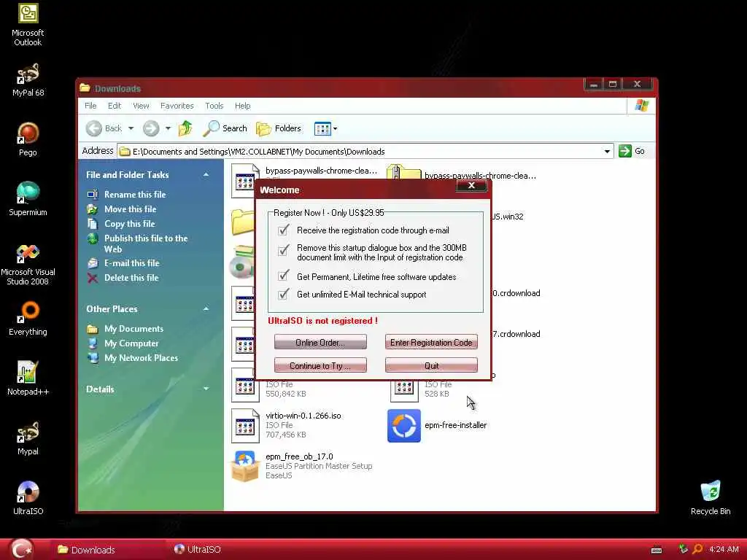Image resolution: width=747 pixels, height=560 pixels.
Task: Toggle 'Get unlimited E-Mail technical support' checkbox
Action: [x=283, y=294]
